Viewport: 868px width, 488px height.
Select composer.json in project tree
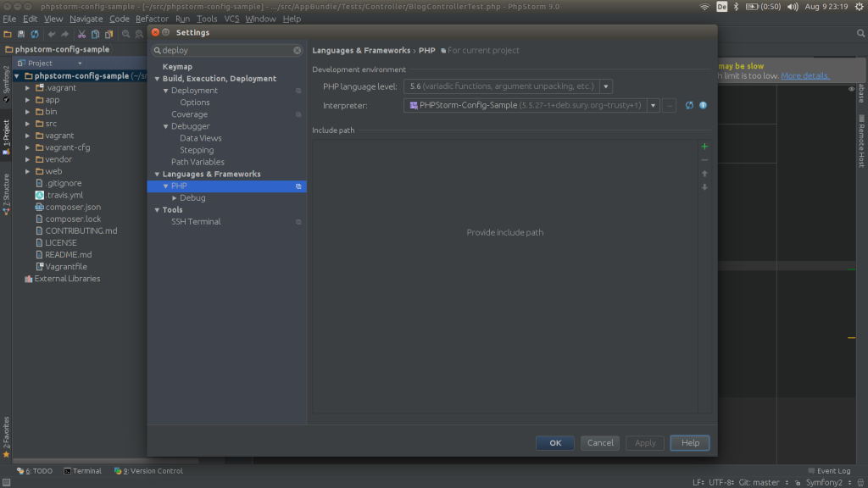pos(73,207)
